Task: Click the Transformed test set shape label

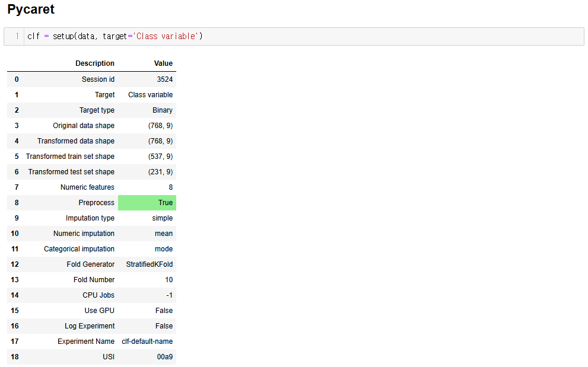Action: (x=71, y=172)
